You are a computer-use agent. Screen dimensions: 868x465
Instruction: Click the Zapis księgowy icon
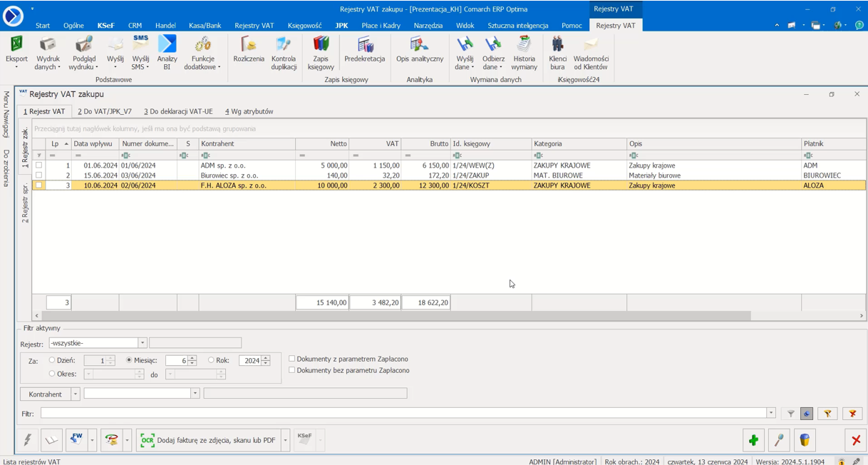click(x=321, y=52)
